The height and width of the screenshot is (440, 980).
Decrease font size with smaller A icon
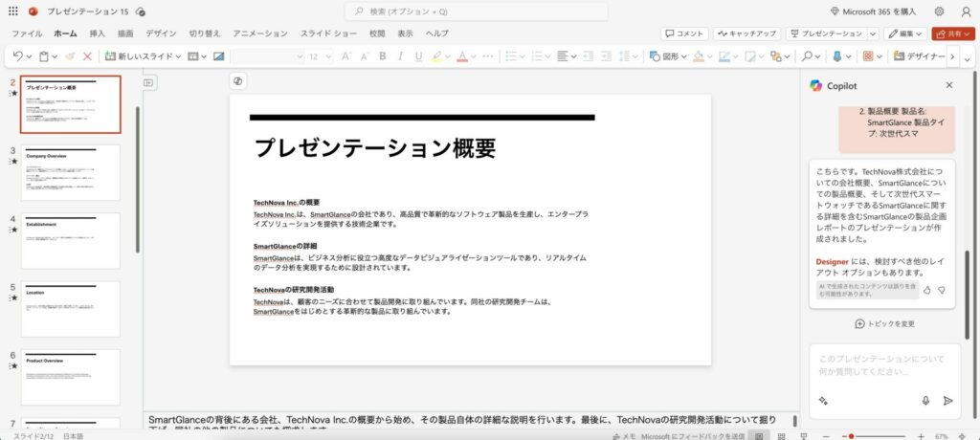[x=365, y=56]
